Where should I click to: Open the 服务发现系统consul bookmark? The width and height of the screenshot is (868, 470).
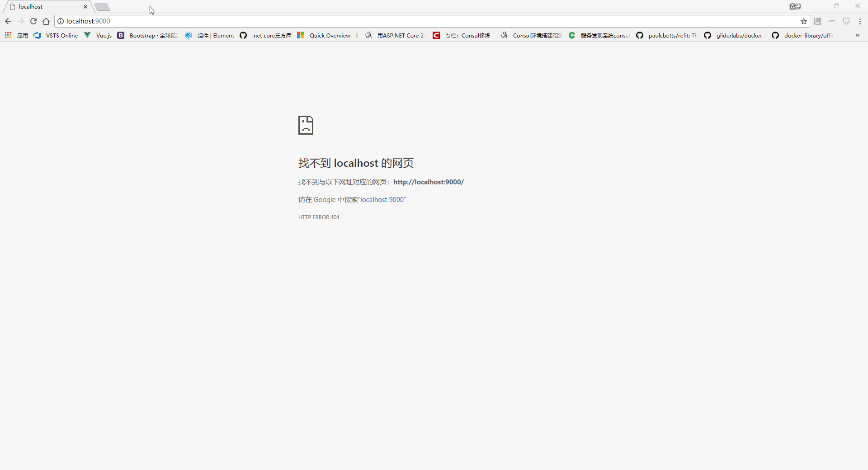pos(599,35)
